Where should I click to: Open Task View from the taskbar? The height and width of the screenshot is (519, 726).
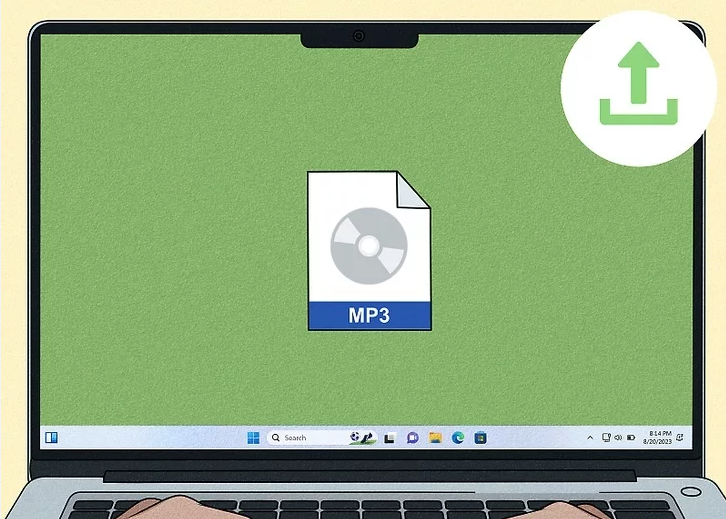click(x=389, y=438)
